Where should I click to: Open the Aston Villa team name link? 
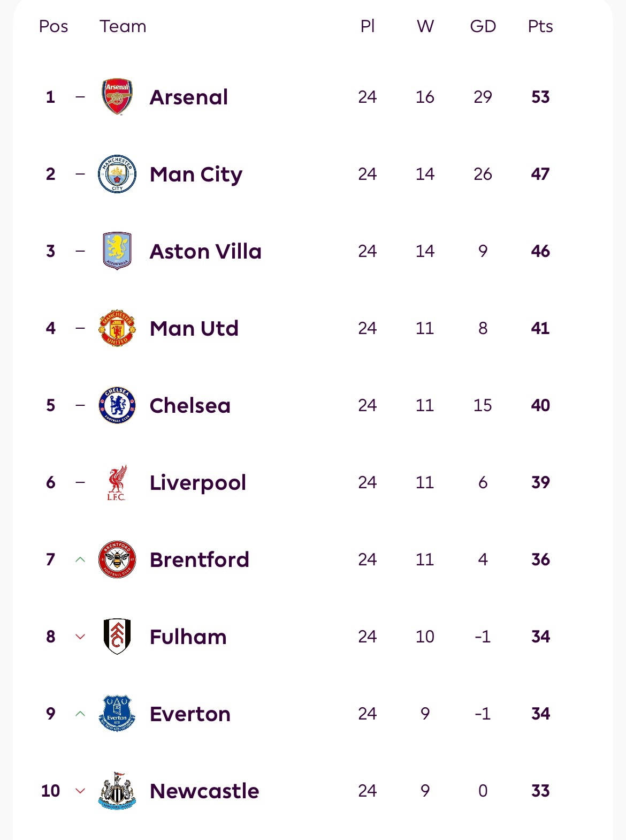(x=205, y=252)
